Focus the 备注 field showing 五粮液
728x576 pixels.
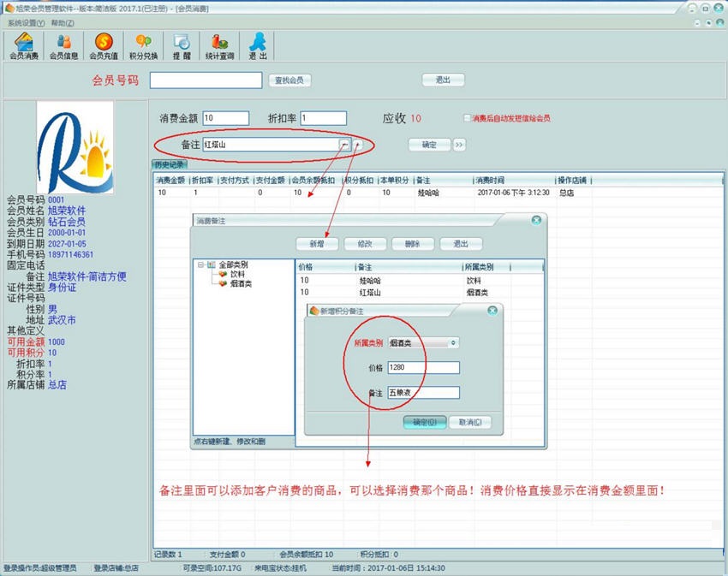tap(423, 393)
